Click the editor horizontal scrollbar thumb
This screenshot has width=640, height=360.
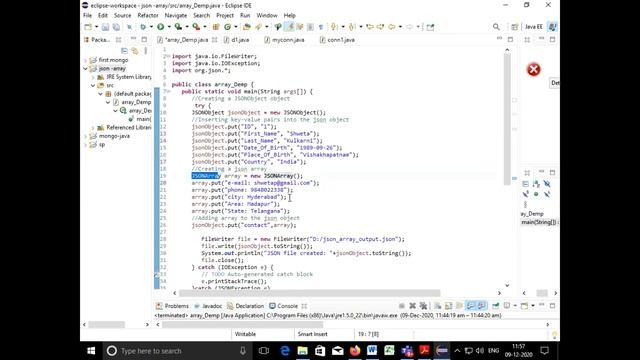pos(309,293)
